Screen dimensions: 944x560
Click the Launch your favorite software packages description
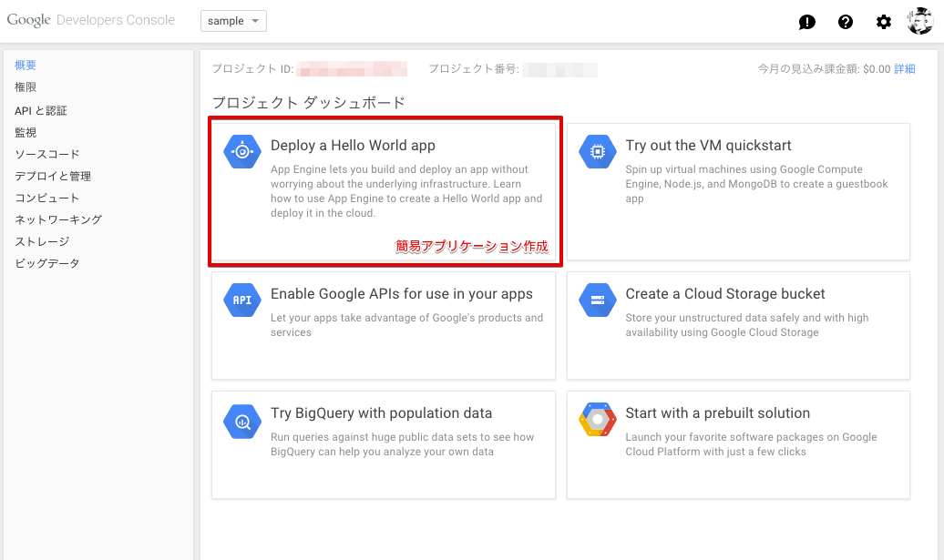pos(752,444)
